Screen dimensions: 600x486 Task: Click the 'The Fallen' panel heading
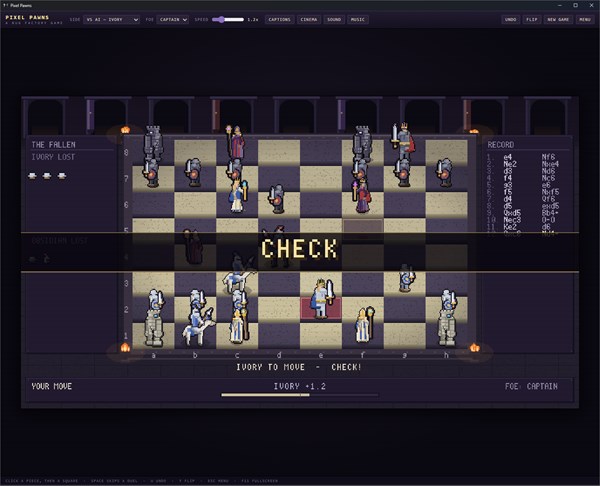click(x=53, y=145)
